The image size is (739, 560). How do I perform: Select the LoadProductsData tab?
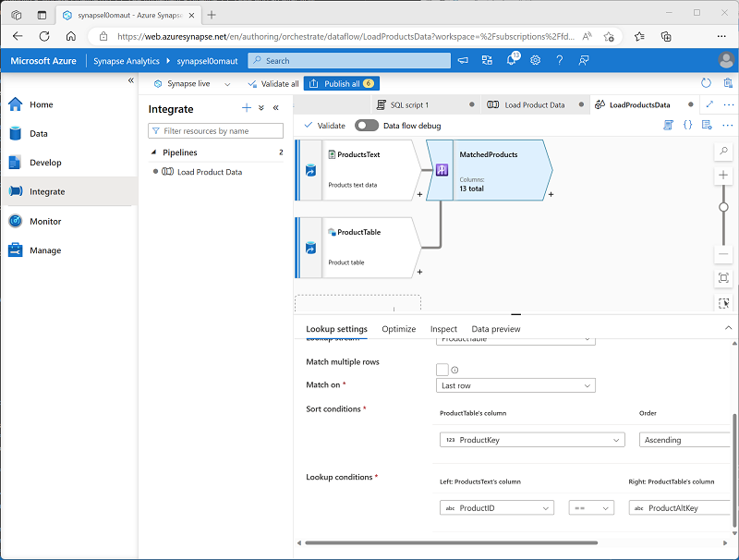[644, 105]
